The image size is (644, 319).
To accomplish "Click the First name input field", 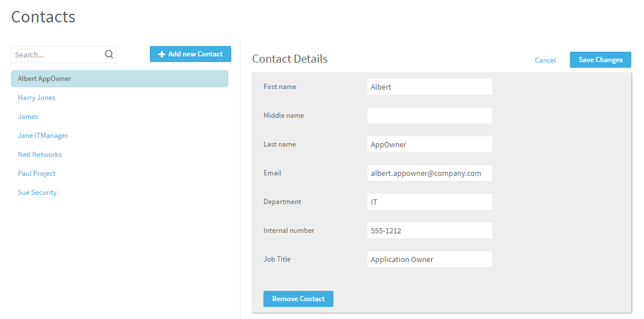I will (429, 87).
